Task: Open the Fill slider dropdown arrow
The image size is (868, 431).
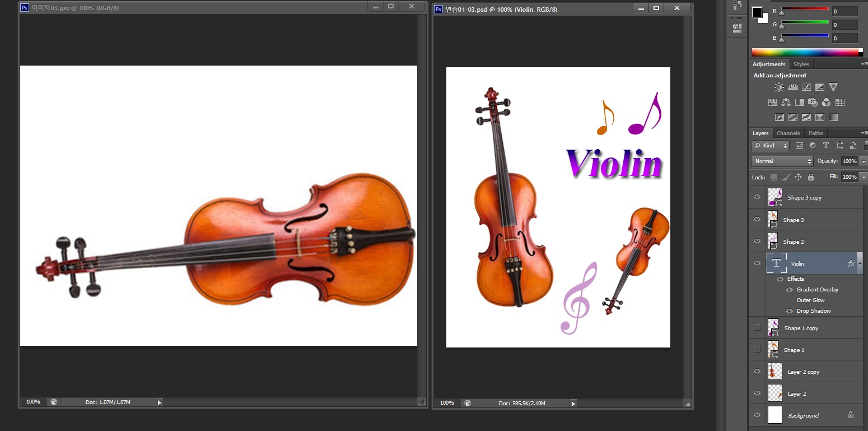Action: (x=863, y=177)
